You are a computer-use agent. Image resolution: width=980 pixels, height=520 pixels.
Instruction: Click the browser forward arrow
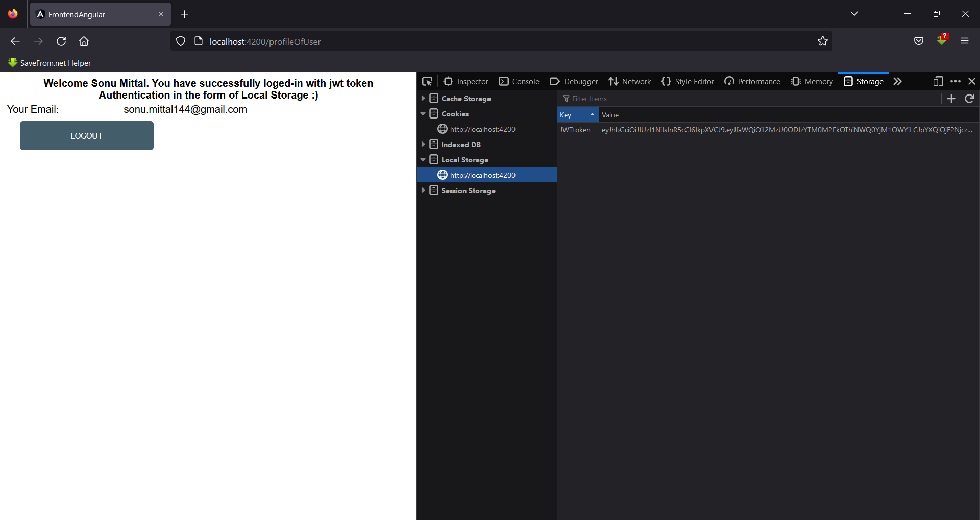[38, 41]
